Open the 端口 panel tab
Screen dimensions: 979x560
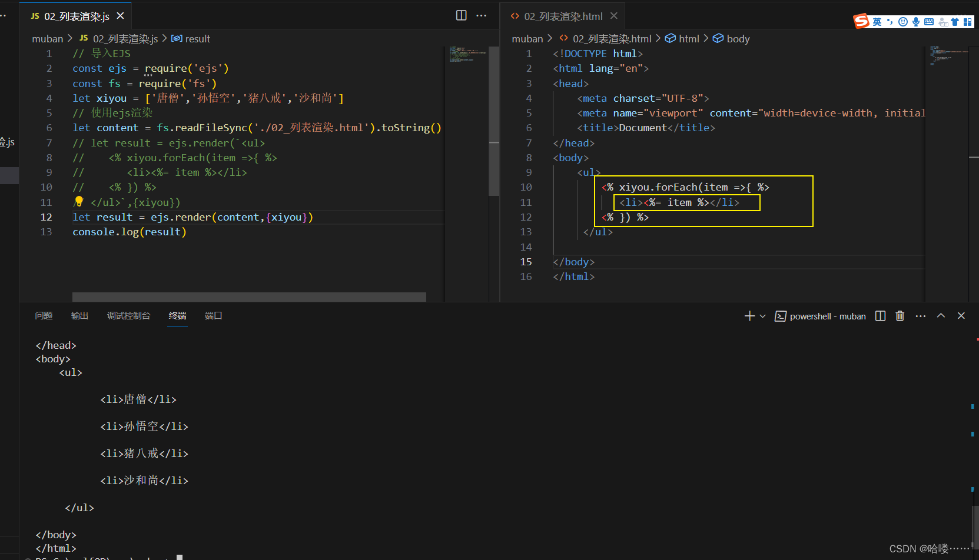tap(213, 316)
